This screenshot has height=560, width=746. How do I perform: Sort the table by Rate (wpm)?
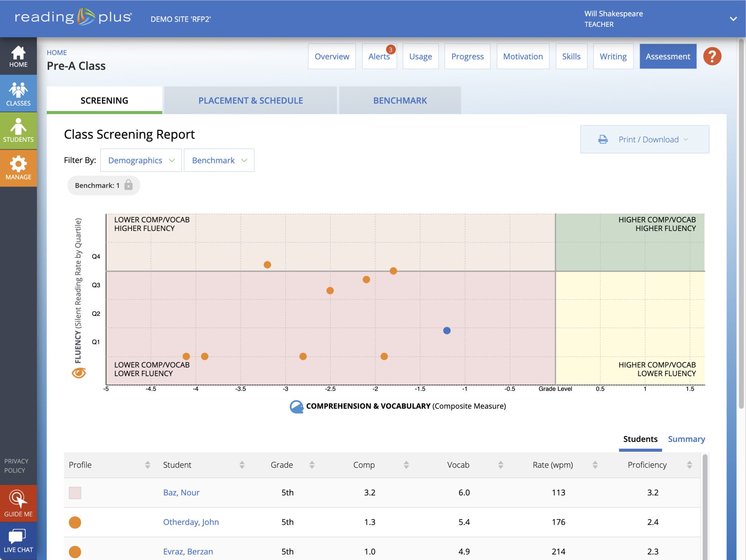point(595,465)
